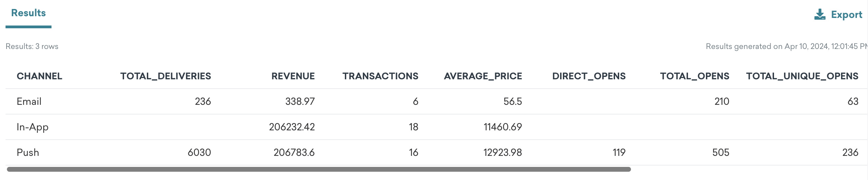Click Push direct opens value 119
Viewport: 868px width, 180px height.
[x=619, y=152]
